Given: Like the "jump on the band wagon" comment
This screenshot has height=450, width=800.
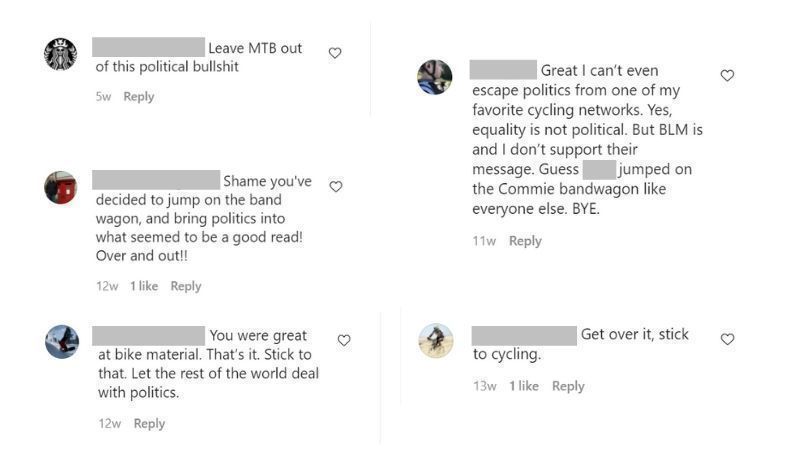Looking at the screenshot, I should pos(336,186).
